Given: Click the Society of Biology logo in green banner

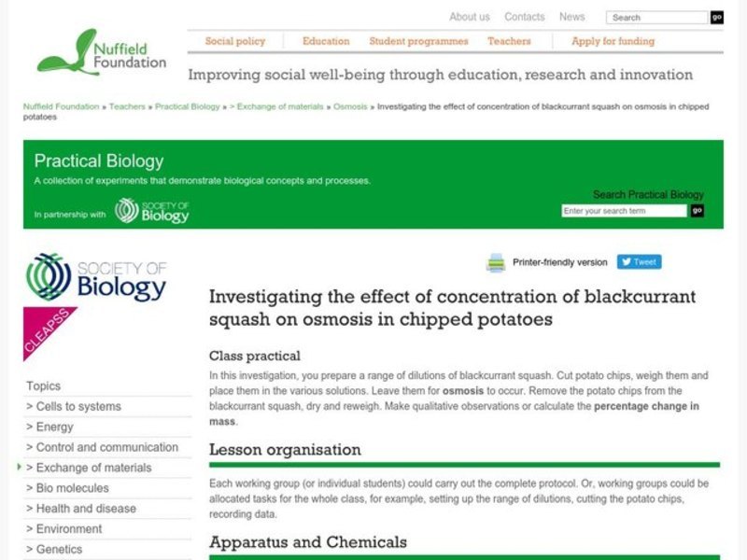Looking at the screenshot, I should (x=151, y=211).
